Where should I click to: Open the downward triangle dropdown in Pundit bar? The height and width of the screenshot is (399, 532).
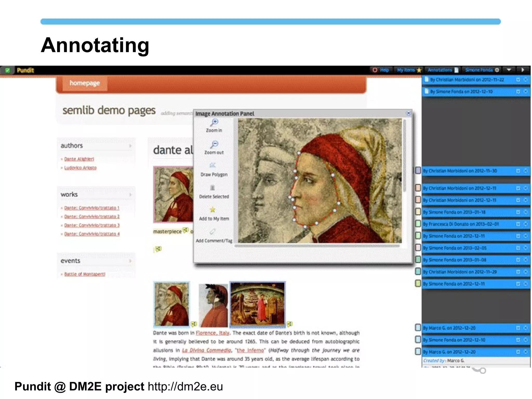(509, 70)
